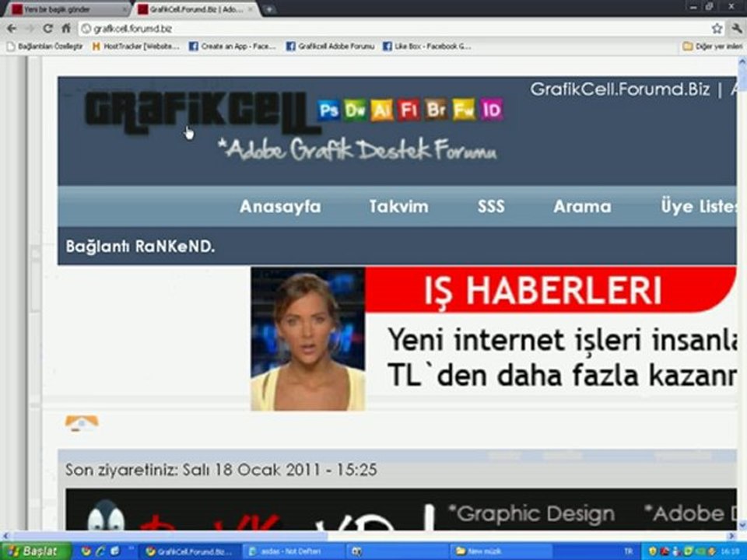Click the Bridge Br icon in banner
747x560 pixels.
coord(436,110)
